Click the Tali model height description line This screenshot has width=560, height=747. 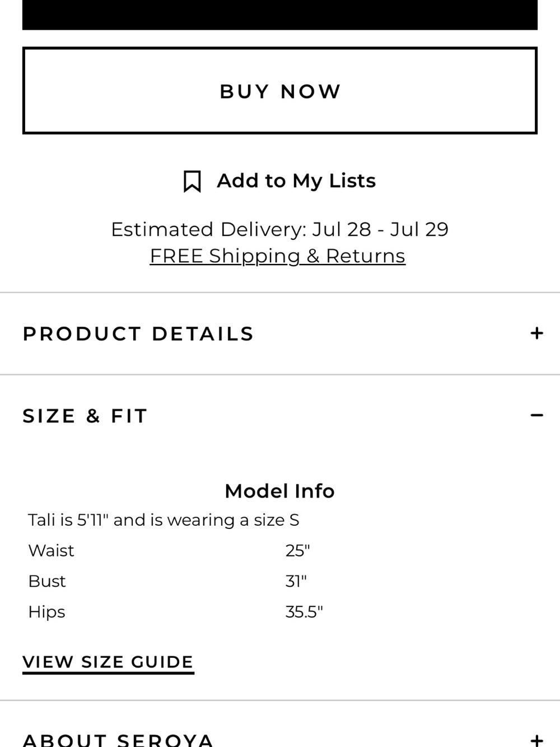tap(164, 520)
